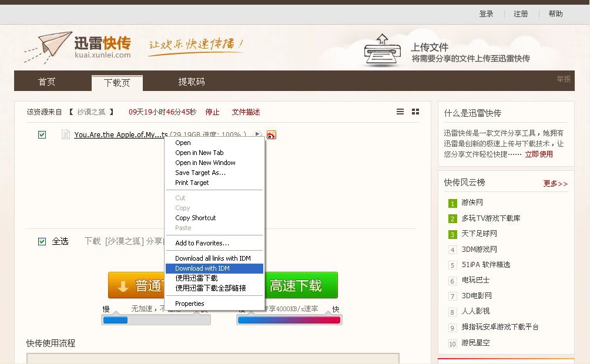Click the normal download speed bar
590x364 pixels.
pyautogui.click(x=156, y=320)
